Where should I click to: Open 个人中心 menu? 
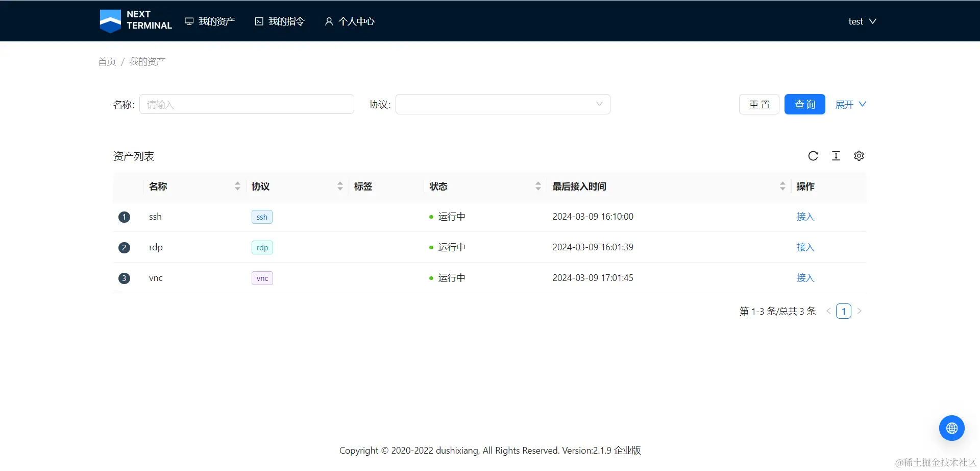coord(350,21)
